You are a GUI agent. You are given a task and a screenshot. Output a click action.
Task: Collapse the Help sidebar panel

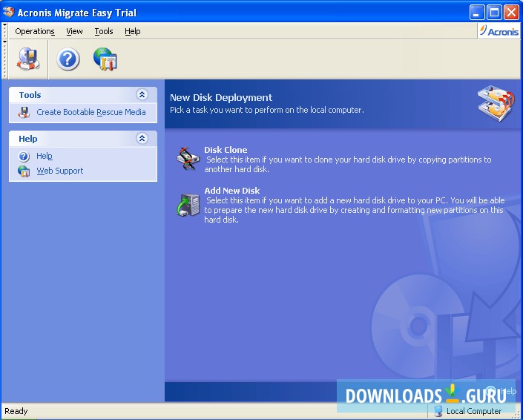(142, 139)
